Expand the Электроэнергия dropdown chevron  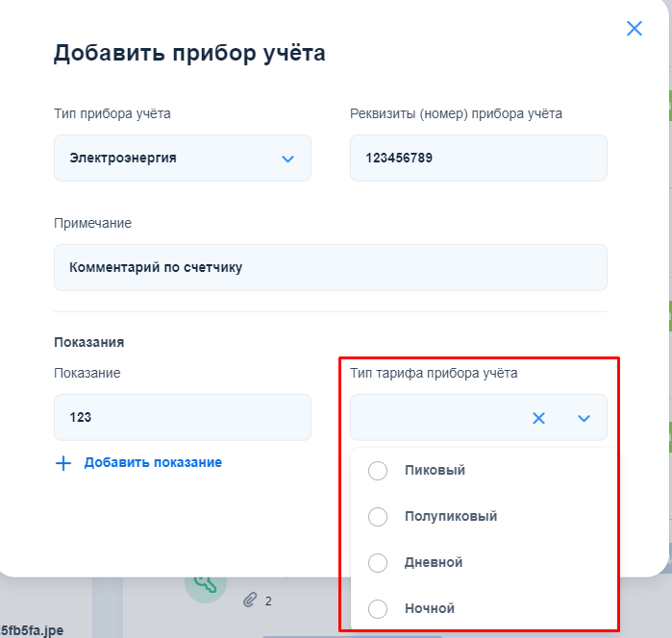coord(287,159)
